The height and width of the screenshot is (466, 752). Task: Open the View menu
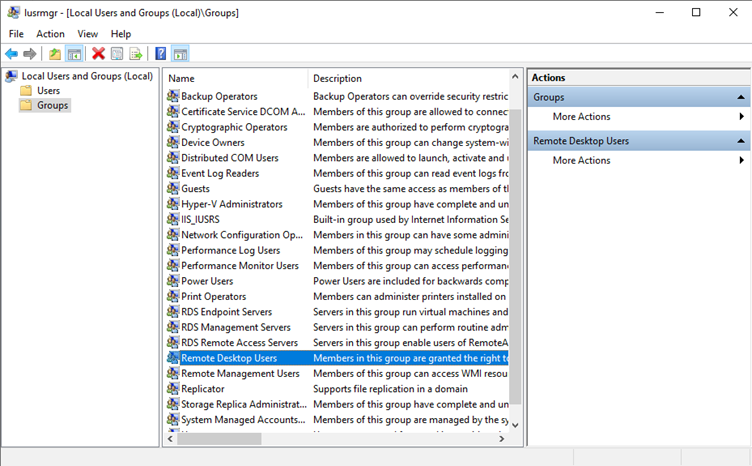(x=88, y=34)
